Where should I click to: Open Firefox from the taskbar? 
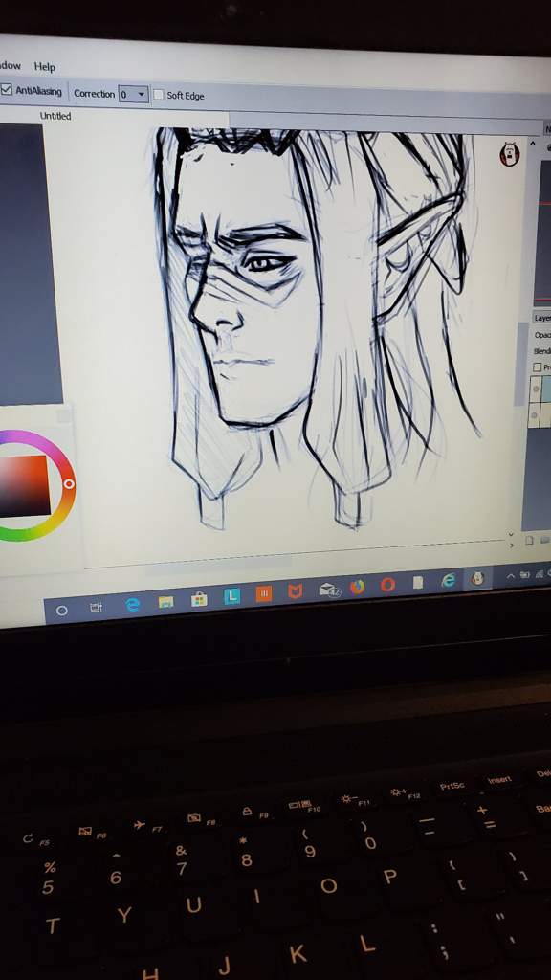(x=357, y=587)
